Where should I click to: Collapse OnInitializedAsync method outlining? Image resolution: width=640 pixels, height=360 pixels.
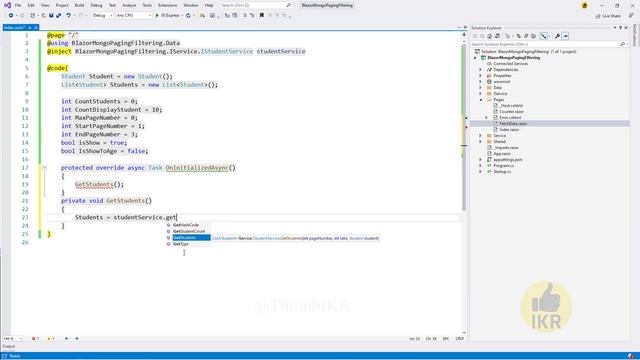click(44, 168)
